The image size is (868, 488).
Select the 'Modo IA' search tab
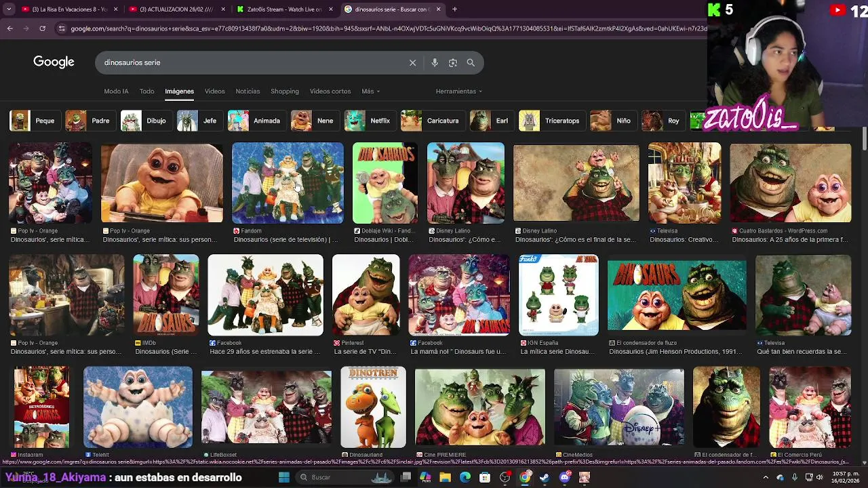point(116,91)
